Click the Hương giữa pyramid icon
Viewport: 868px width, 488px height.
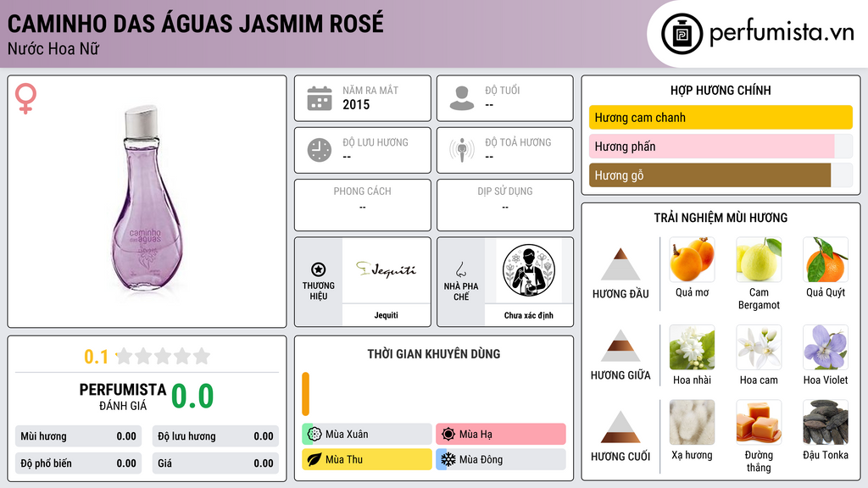(x=620, y=346)
